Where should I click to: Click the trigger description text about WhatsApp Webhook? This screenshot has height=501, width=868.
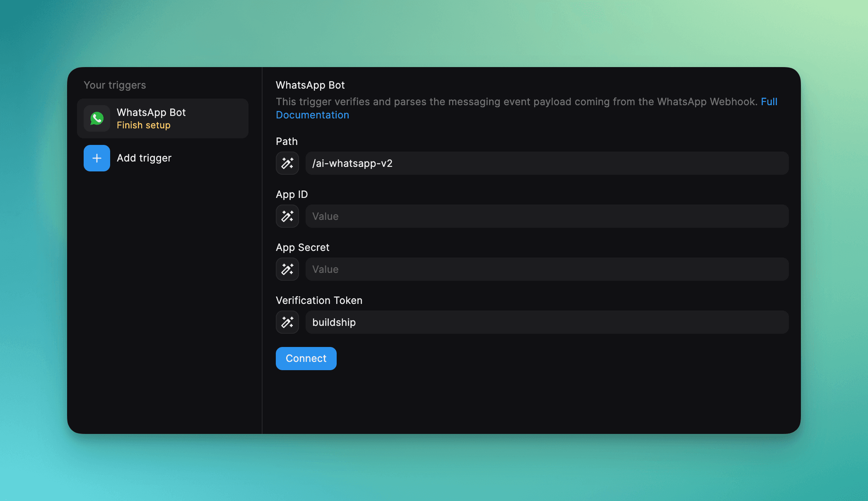(517, 101)
